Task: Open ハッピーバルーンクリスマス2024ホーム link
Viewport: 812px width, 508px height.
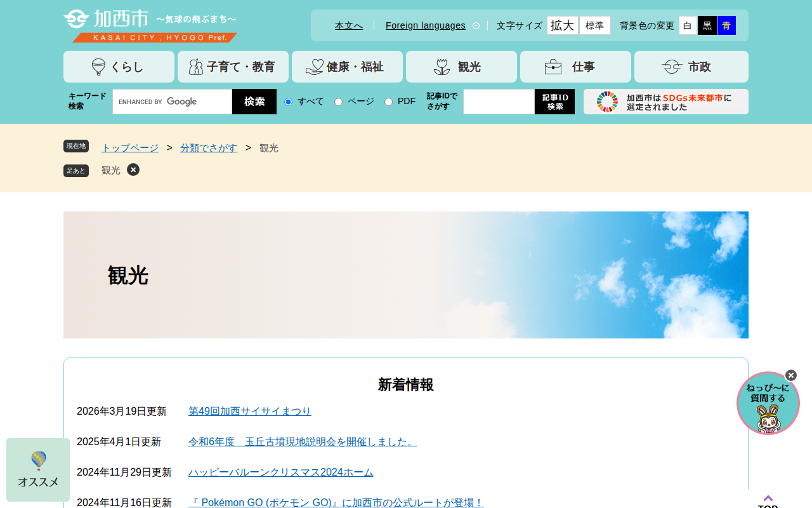Action: (x=281, y=472)
